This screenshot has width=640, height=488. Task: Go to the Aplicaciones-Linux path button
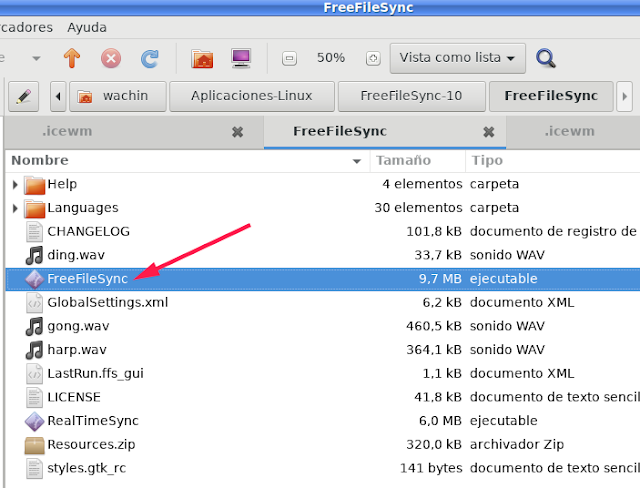[252, 96]
